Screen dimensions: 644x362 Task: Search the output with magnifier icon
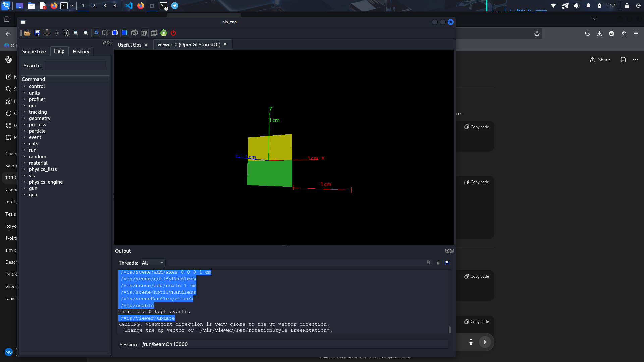428,263
